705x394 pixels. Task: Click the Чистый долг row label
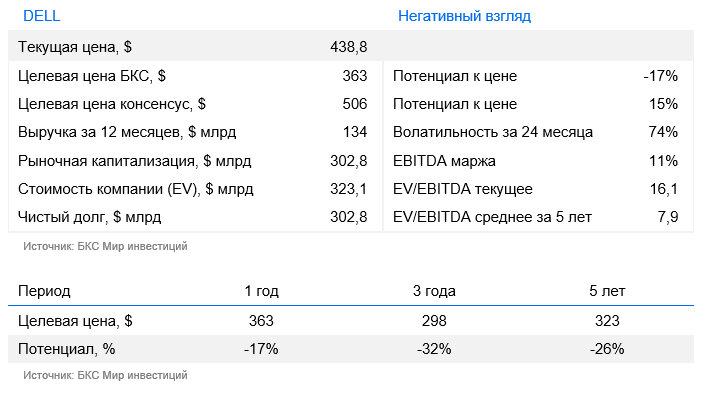point(89,217)
